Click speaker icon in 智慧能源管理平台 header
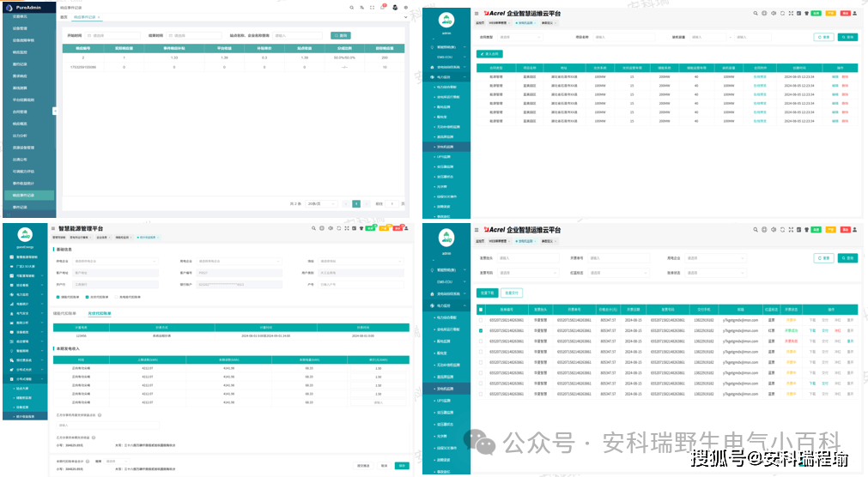Viewport: 868px width, 477px height. coord(331,228)
